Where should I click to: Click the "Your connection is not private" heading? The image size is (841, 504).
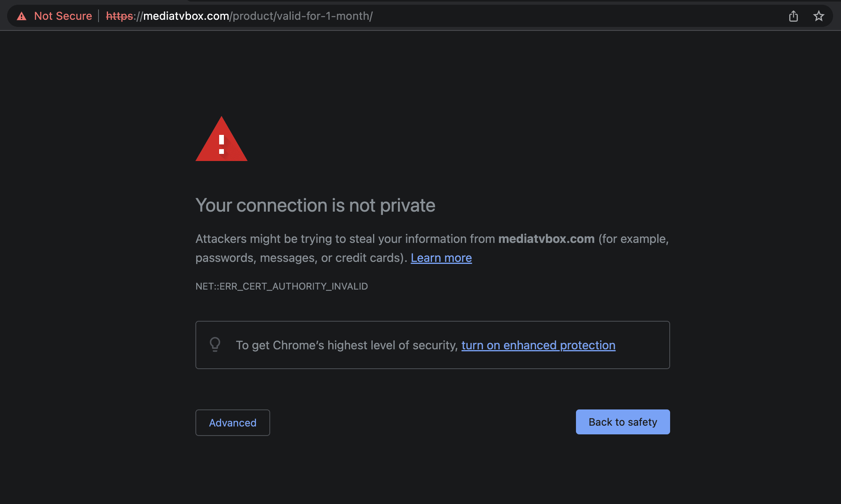point(315,205)
